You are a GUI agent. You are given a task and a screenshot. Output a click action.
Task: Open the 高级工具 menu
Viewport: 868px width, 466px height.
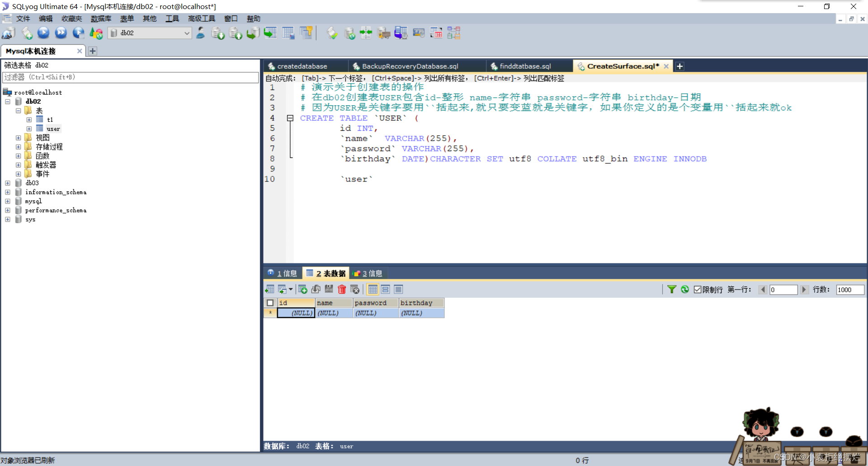coord(202,19)
